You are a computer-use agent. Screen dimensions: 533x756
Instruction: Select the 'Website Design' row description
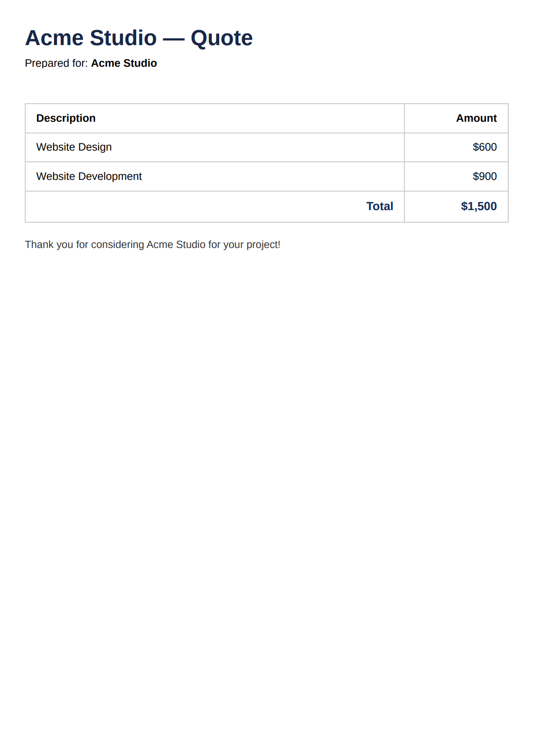[74, 147]
